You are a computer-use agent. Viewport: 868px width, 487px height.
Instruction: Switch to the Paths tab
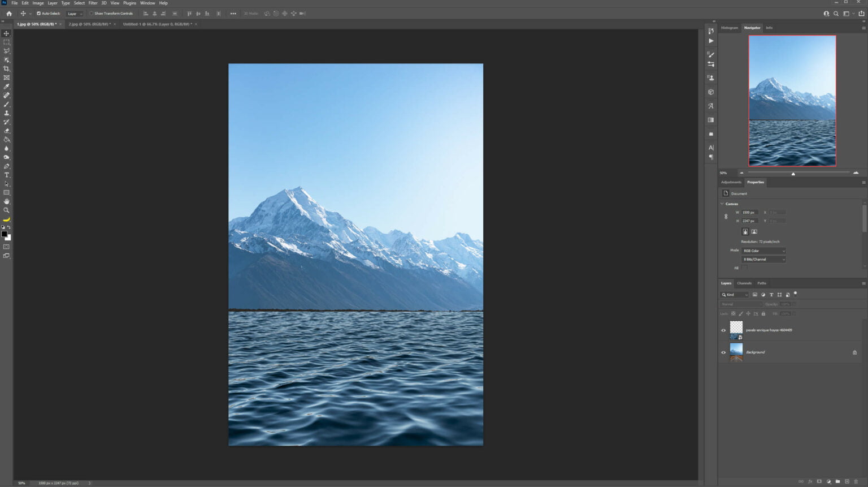[762, 283]
